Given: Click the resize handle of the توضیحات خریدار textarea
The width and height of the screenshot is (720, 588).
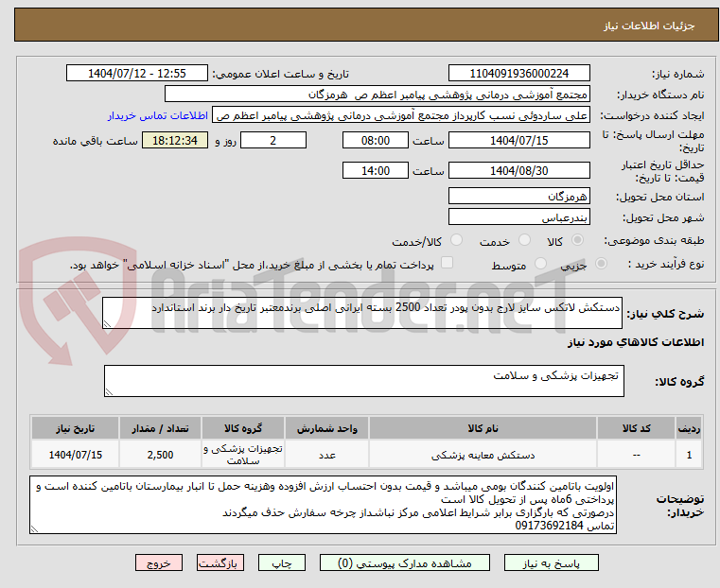Looking at the screenshot, I should tap(34, 528).
